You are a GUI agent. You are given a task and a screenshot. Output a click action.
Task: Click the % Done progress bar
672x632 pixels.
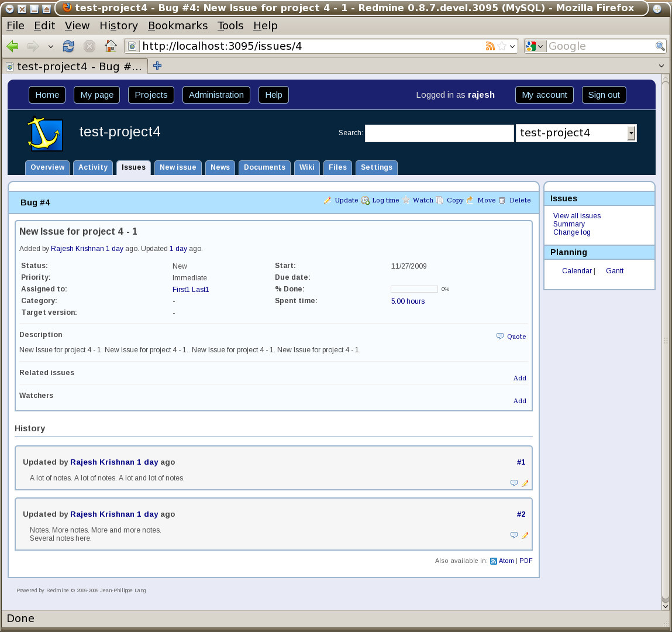click(x=414, y=289)
